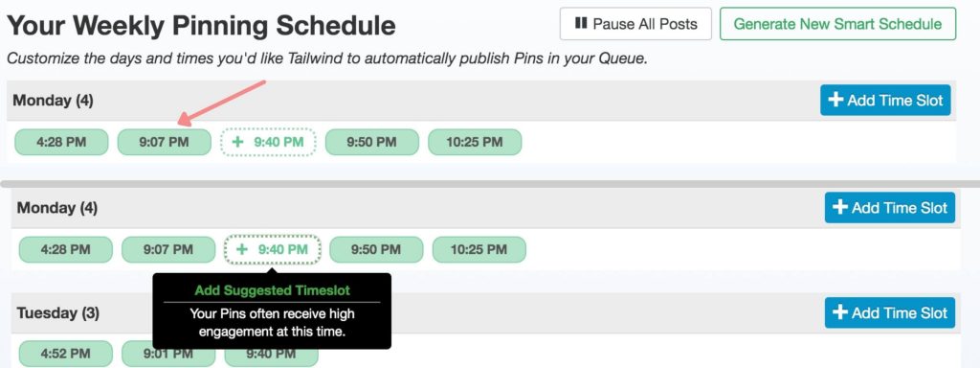Add the lower suggested 9:40 PM timeslot

tap(273, 250)
